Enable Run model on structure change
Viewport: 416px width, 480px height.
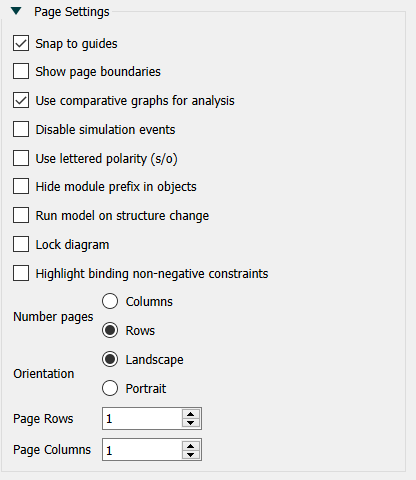click(21, 215)
